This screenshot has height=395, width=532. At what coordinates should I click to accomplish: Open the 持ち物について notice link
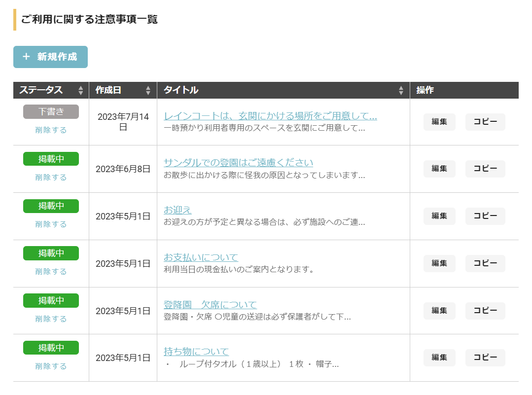tap(196, 352)
